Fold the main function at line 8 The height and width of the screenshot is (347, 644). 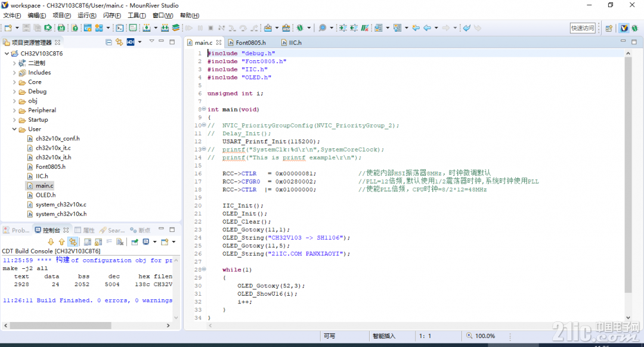(204, 109)
